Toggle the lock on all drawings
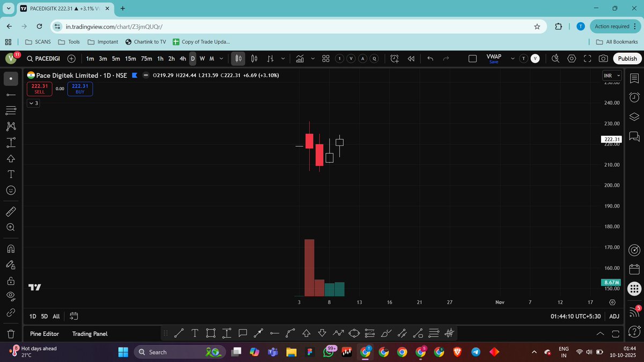Image resolution: width=644 pixels, height=362 pixels. [11, 280]
